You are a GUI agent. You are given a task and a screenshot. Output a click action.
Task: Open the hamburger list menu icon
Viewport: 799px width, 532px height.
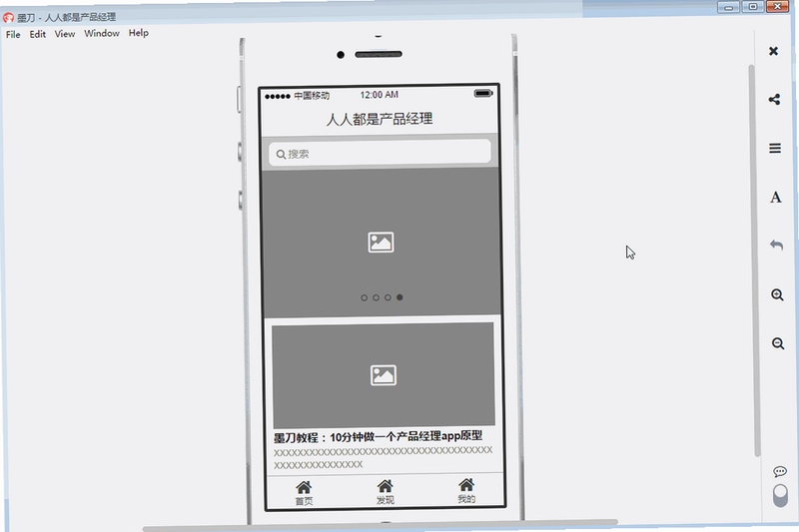pyautogui.click(x=775, y=148)
